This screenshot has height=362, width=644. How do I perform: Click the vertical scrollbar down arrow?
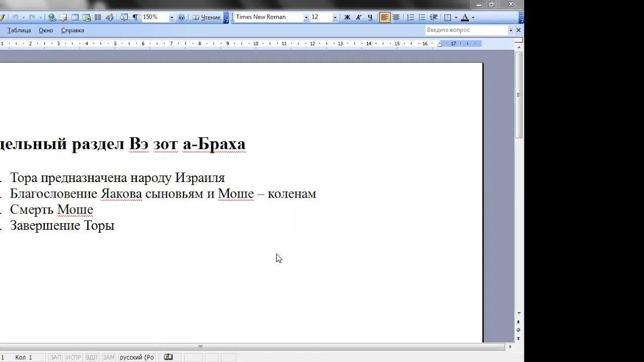point(519,313)
